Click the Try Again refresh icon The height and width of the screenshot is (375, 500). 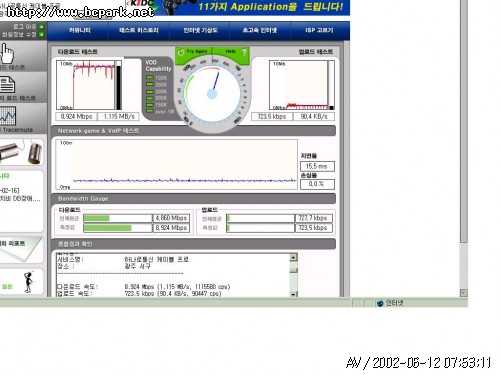click(181, 52)
